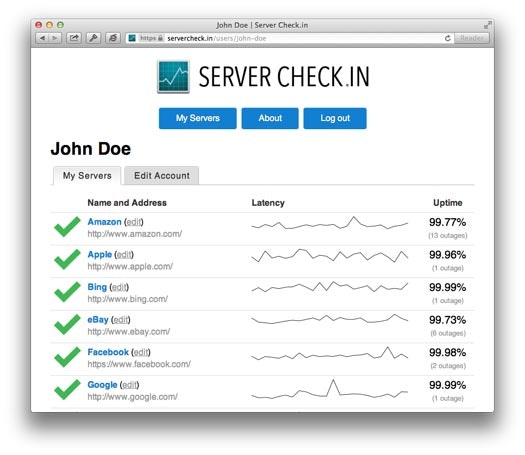Click the eBay latency sparkline chart
Viewport: 525px width, 455px height.
click(329, 319)
